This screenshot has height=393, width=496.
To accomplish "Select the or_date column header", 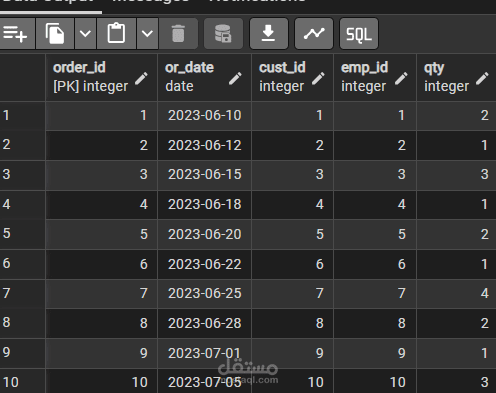I will [204, 77].
